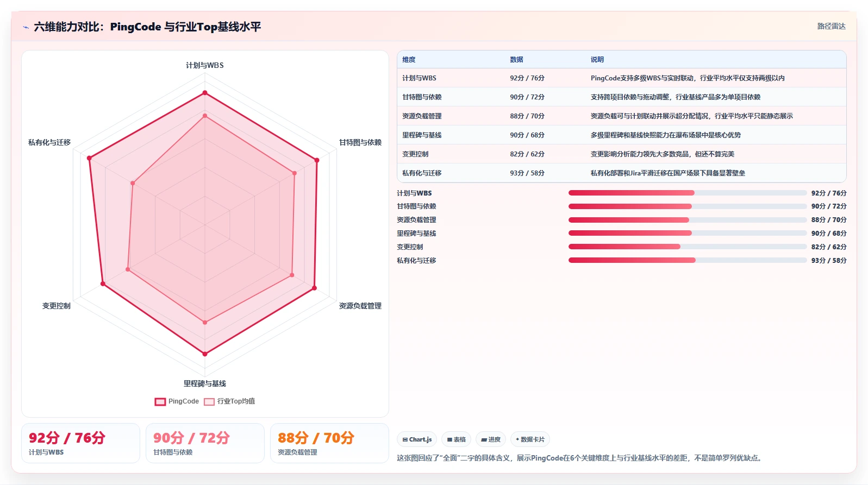Click the 资源负载管理 progress bar

point(688,220)
